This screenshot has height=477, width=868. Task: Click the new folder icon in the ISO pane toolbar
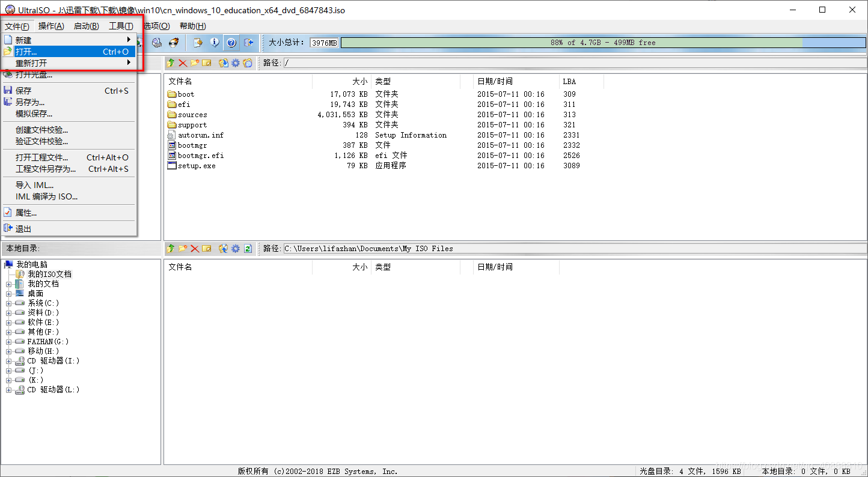coord(195,62)
